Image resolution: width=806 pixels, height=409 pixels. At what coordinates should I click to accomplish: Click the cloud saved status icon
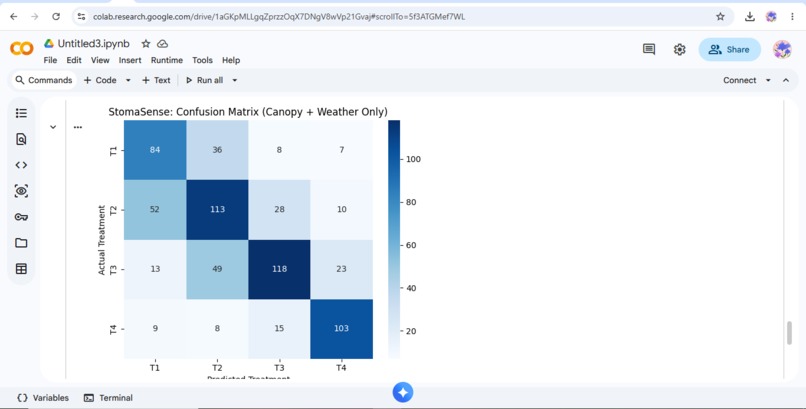click(162, 44)
